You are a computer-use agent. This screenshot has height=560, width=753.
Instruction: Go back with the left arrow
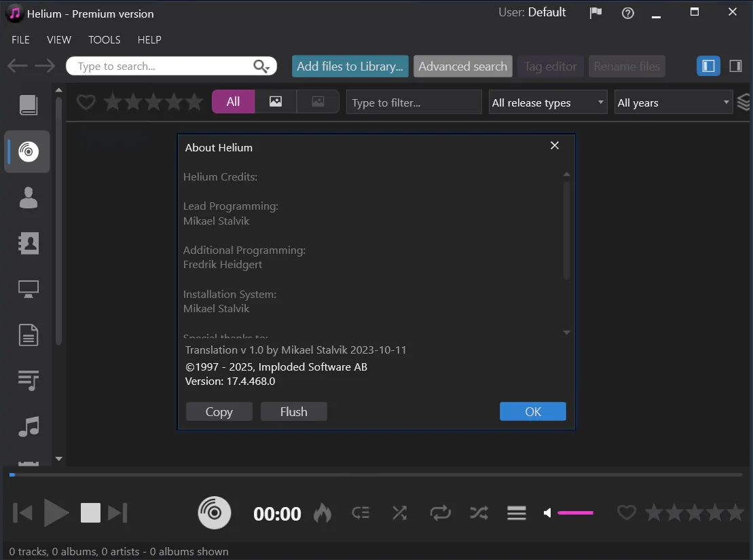tap(17, 66)
